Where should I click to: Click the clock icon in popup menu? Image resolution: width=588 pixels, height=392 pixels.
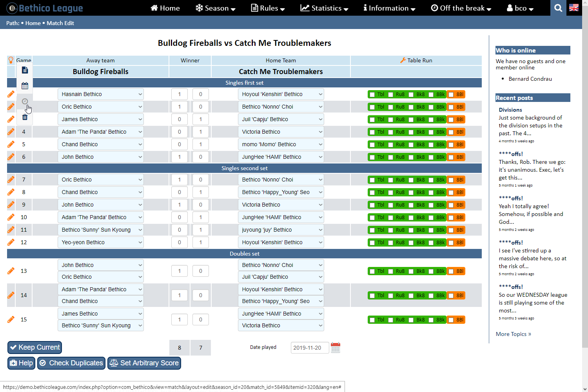[x=25, y=102]
